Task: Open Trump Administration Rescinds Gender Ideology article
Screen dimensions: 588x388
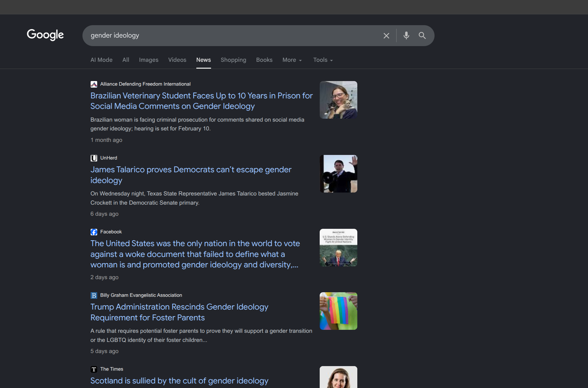Action: pyautogui.click(x=179, y=312)
